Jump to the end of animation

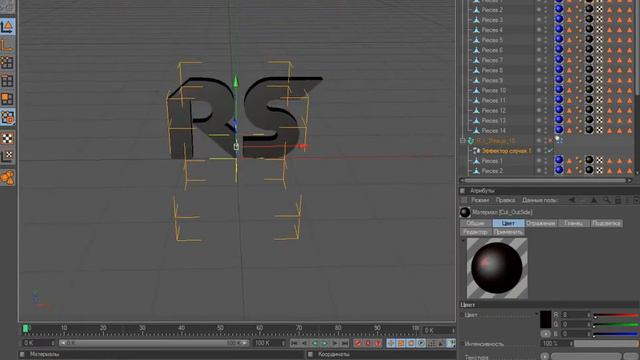pyautogui.click(x=344, y=343)
